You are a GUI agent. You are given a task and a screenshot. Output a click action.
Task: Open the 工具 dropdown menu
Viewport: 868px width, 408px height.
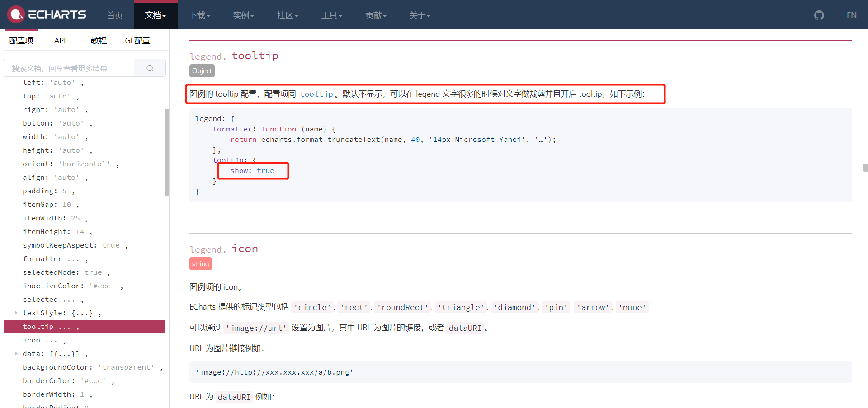332,15
